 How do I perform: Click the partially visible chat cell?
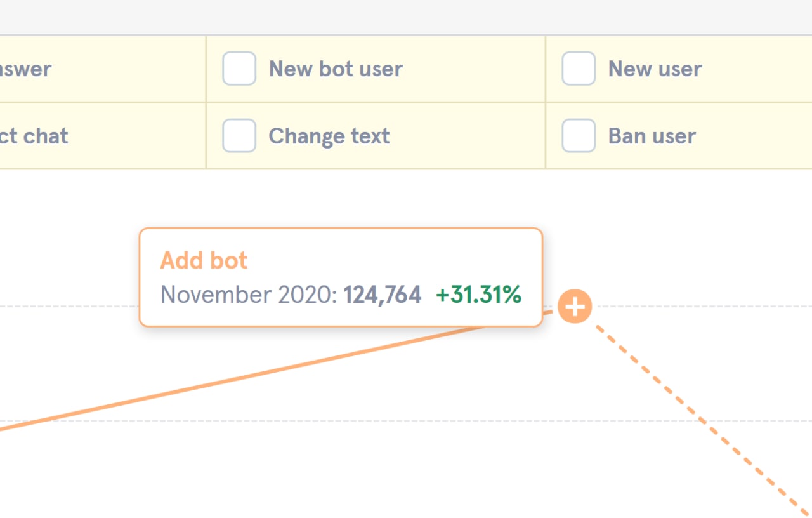102,136
